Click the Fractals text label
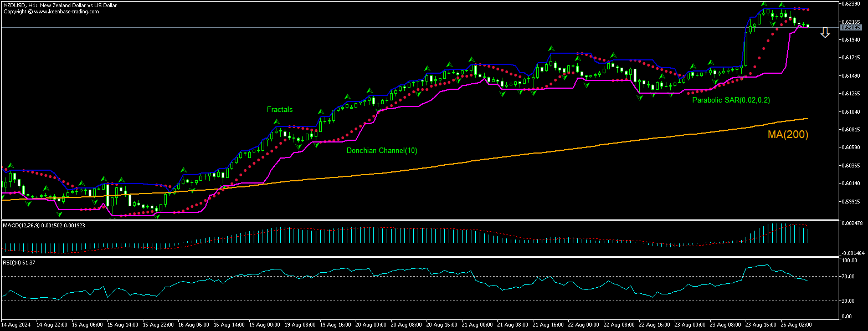 click(280, 109)
